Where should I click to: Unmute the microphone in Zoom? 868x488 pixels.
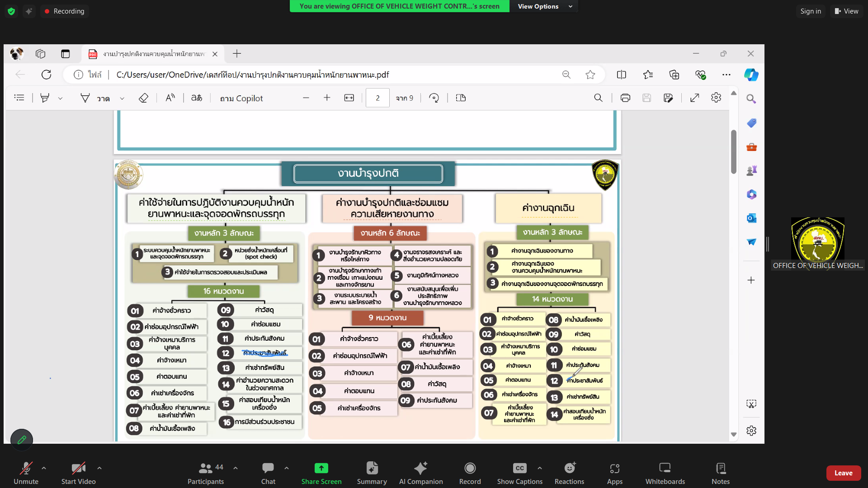[26, 473]
